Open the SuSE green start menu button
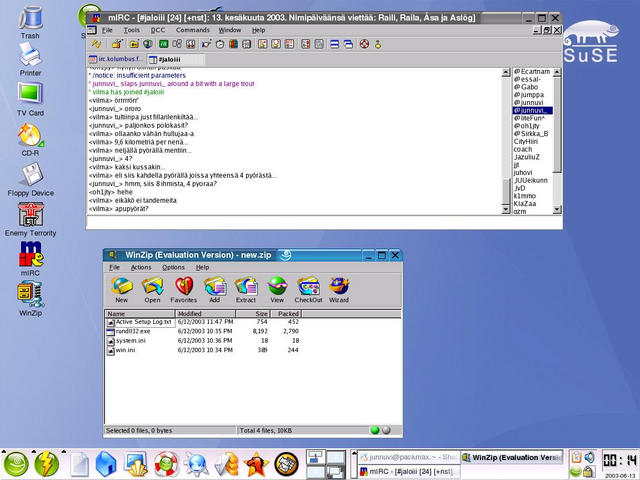 coord(16,464)
